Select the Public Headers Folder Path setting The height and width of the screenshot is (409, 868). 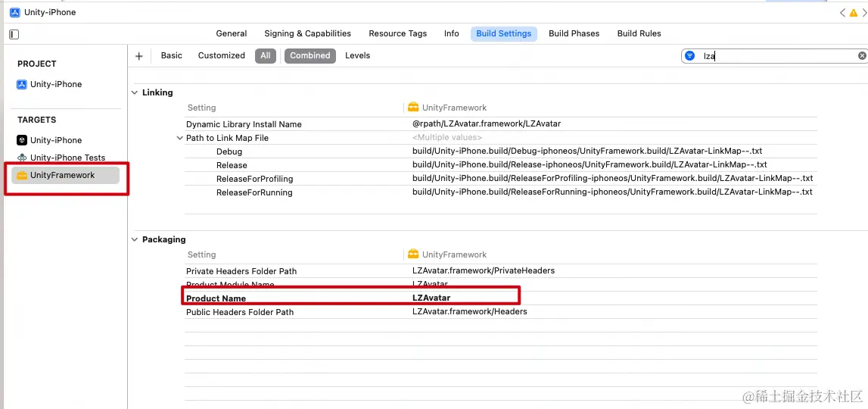click(240, 312)
